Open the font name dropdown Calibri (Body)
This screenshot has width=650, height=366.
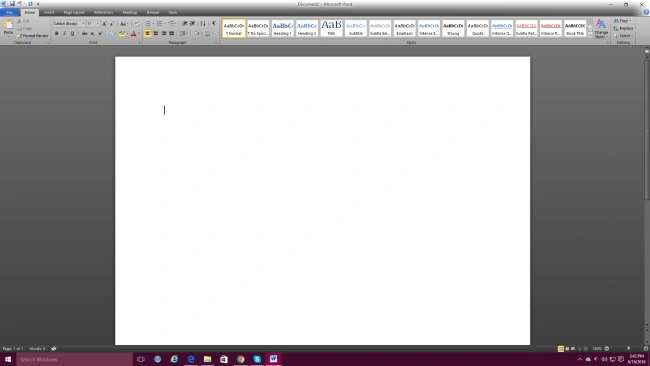coord(83,24)
